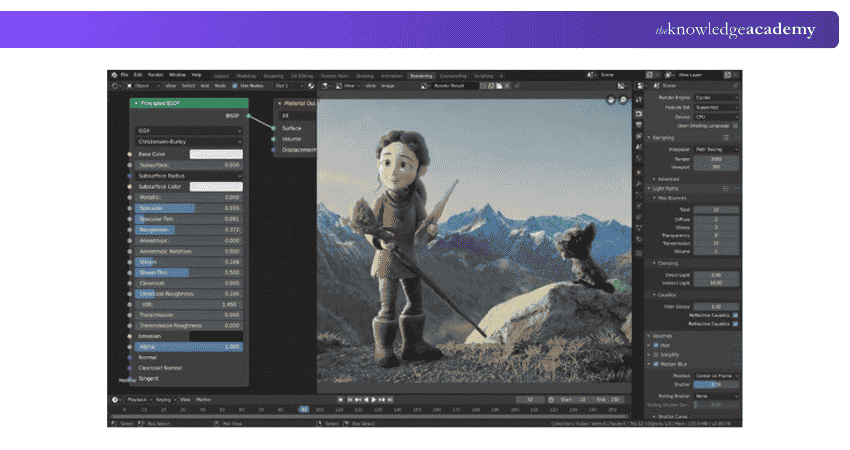The width and height of the screenshot is (850, 450).
Task: Click the pin icon beside Scene in properties
Action: [736, 86]
